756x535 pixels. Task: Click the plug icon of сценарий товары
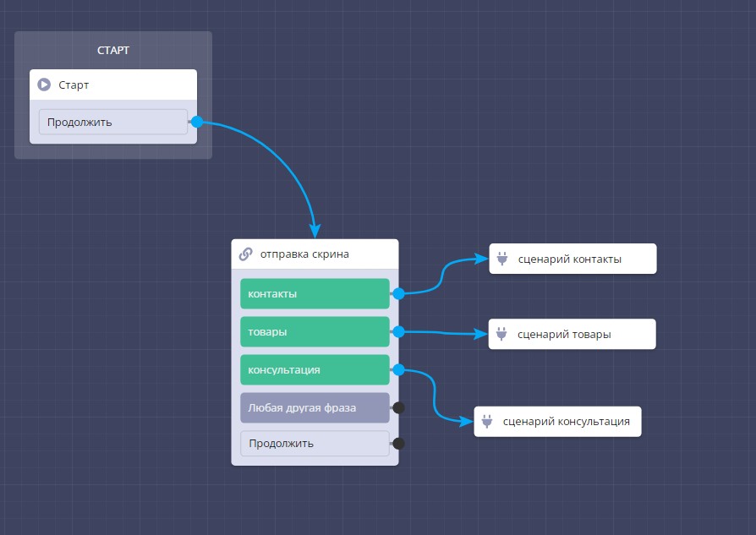(x=501, y=334)
